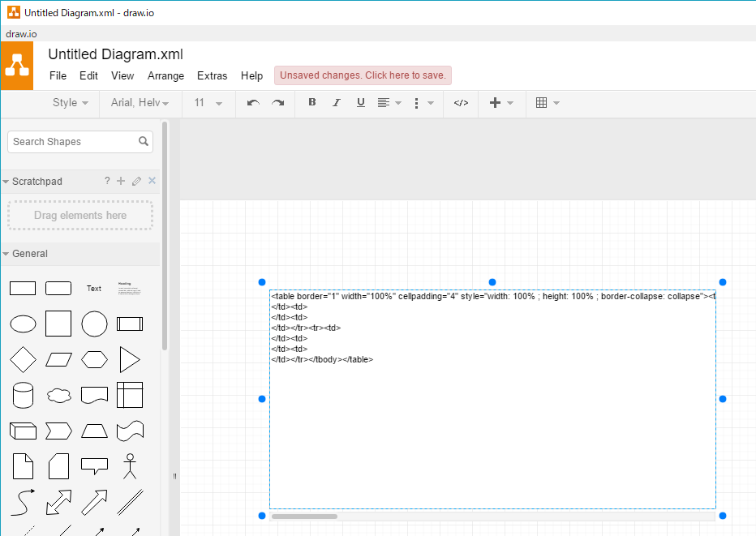Screen dimensions: 756x536
Task: Select the Diamond shape
Action: pos(23,359)
